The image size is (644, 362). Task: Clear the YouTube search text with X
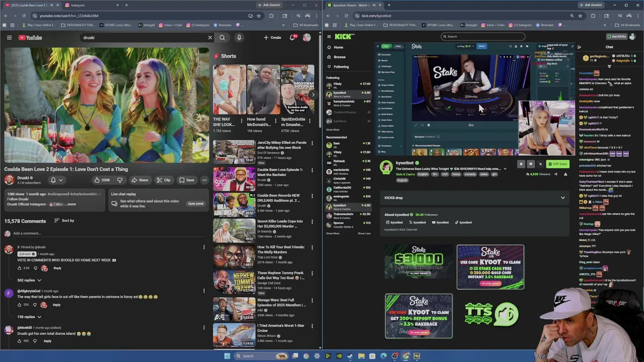[x=210, y=38]
